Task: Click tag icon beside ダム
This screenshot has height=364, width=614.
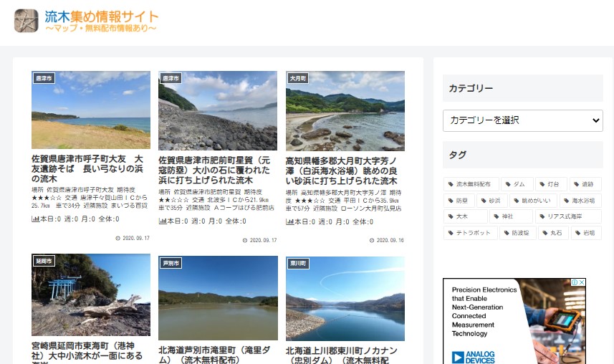Action: click(x=508, y=184)
